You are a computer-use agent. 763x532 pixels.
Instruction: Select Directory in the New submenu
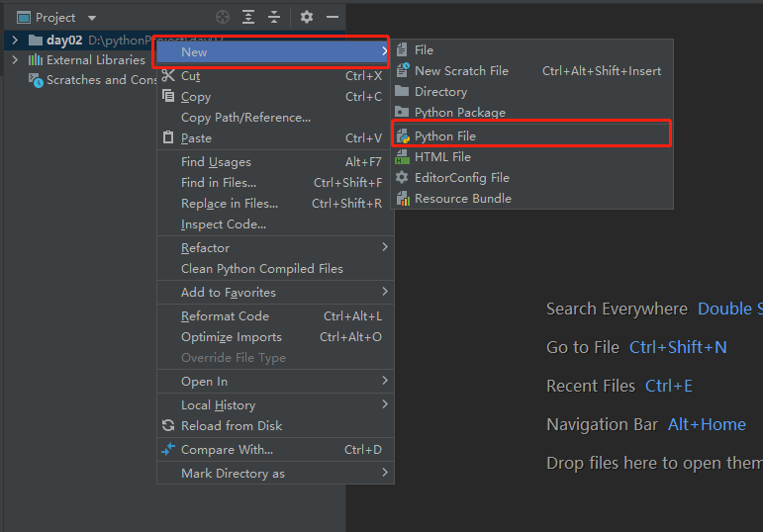(440, 92)
